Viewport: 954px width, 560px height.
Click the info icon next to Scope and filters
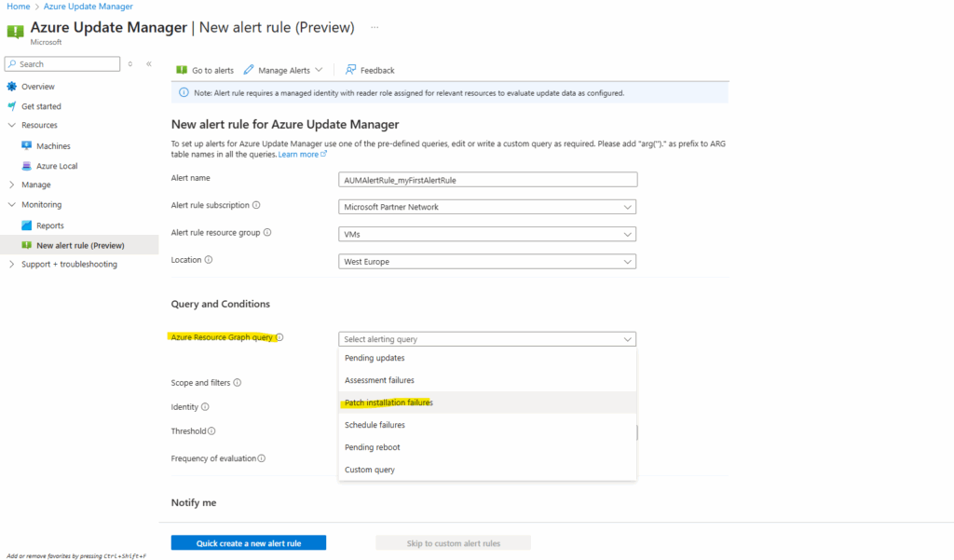(x=238, y=383)
